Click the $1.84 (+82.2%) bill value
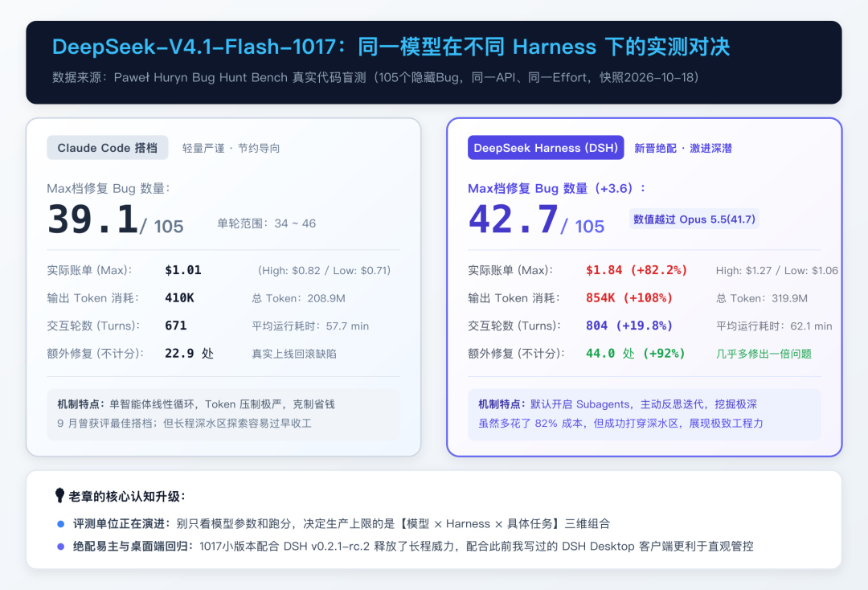Viewport: 868px width, 590px height. [637, 270]
